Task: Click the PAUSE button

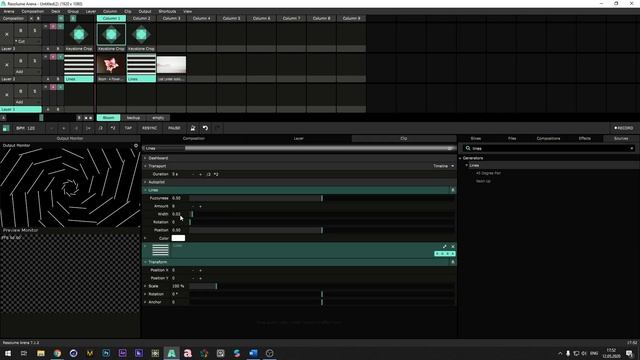Action: [x=174, y=128]
